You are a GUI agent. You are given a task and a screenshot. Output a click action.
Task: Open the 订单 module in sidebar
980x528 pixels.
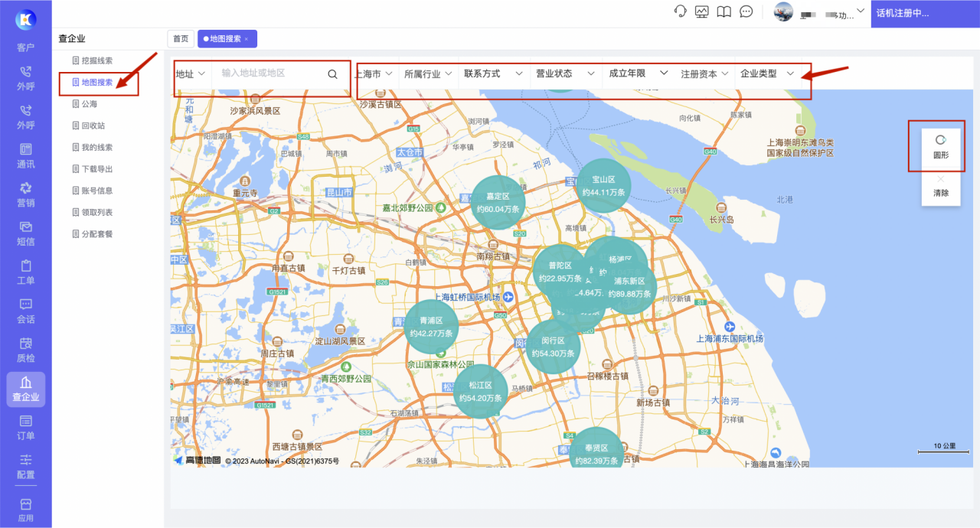[x=25, y=428]
